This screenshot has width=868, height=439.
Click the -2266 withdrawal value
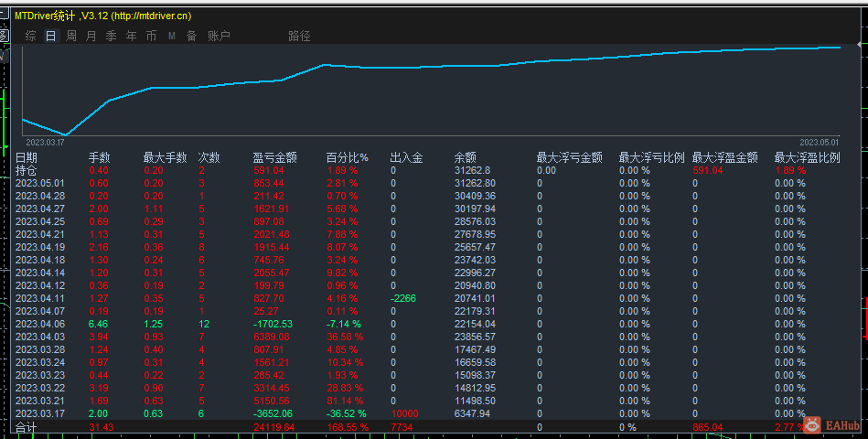403,298
